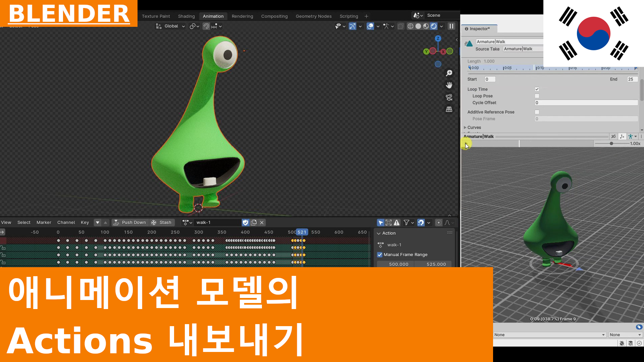Toggle X-ray icon in viewport header
Image resolution: width=644 pixels, height=362 pixels.
(400, 26)
